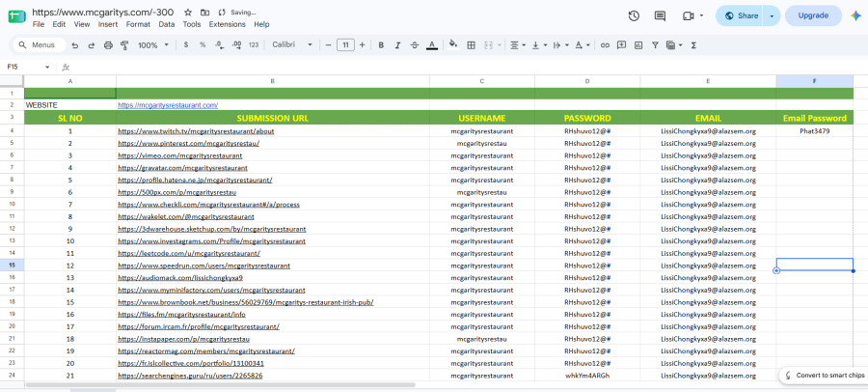Select column C header
868x392 pixels.
click(x=482, y=81)
